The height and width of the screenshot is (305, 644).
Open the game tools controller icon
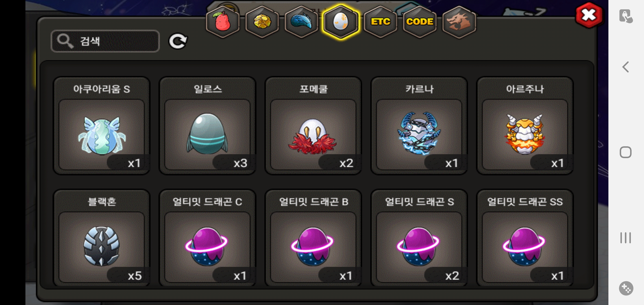(x=626, y=288)
